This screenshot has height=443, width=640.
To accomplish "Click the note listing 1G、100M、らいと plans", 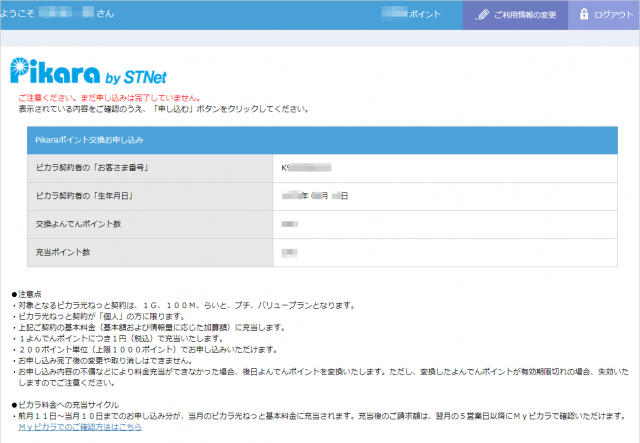I will click(184, 305).
